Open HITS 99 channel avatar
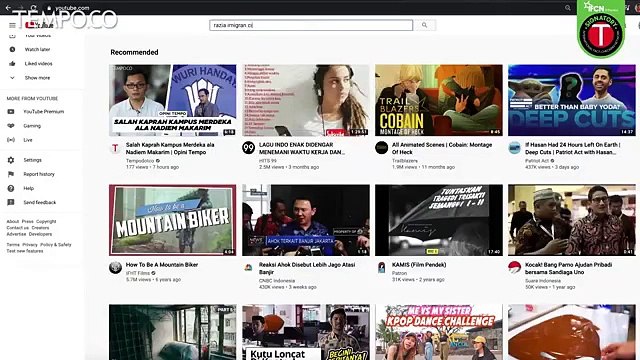Image resolution: width=640 pixels, height=360 pixels. click(248, 147)
